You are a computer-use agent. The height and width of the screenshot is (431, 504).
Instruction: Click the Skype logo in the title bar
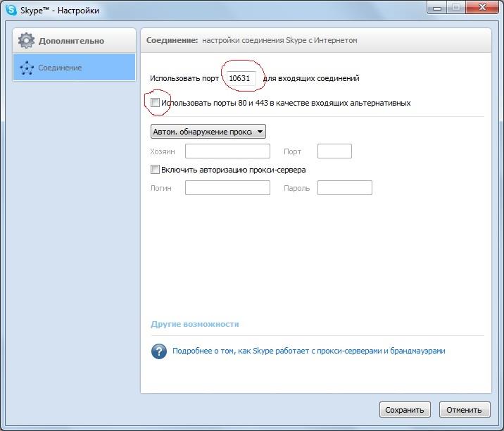[11, 10]
